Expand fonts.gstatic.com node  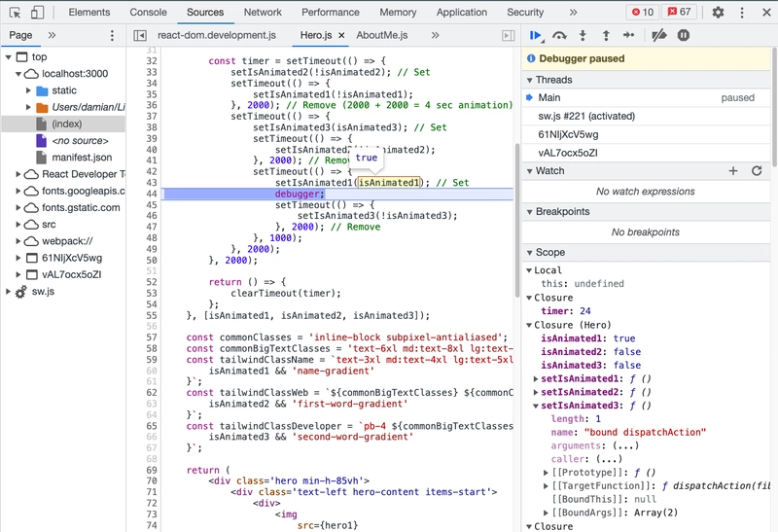pos(18,208)
